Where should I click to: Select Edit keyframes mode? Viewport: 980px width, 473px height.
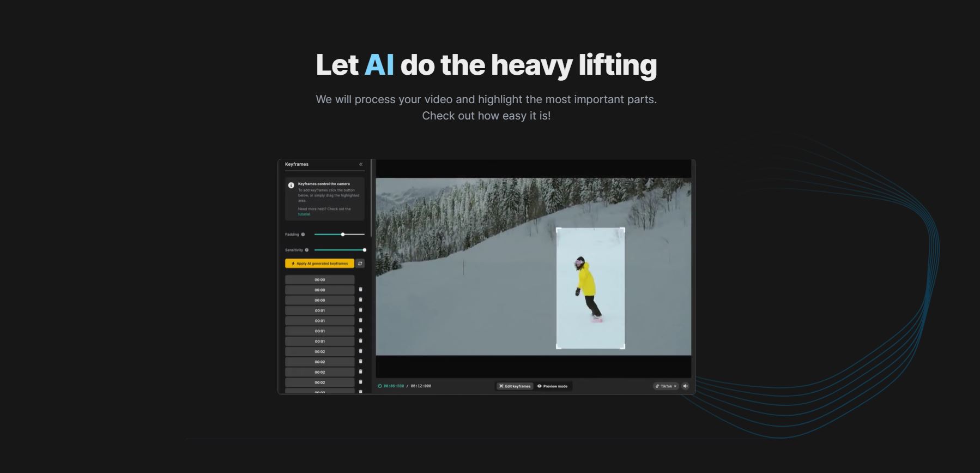[x=515, y=386]
